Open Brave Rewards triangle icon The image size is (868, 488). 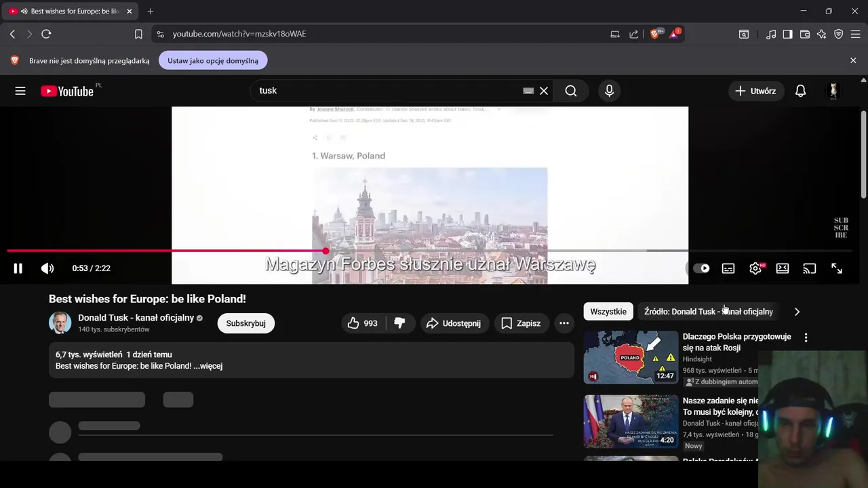[675, 34]
